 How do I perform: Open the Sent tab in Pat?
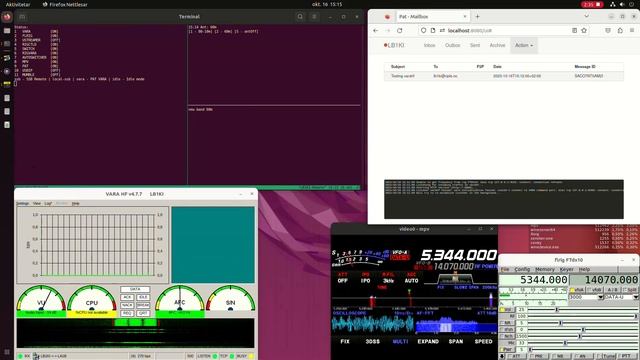(475, 45)
